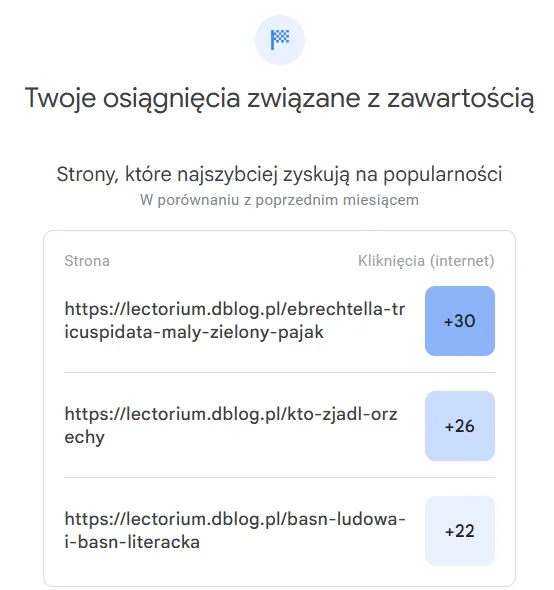Screen dimensions: 554x590
Task: Open the kto-zjadl-orzechy page link
Action: [231, 426]
